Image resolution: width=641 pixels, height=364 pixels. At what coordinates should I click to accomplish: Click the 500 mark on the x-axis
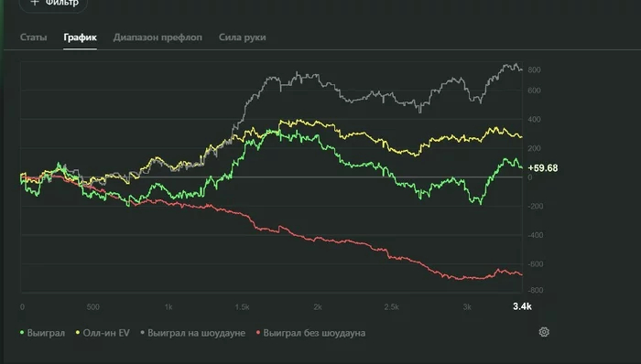pyautogui.click(x=92, y=307)
